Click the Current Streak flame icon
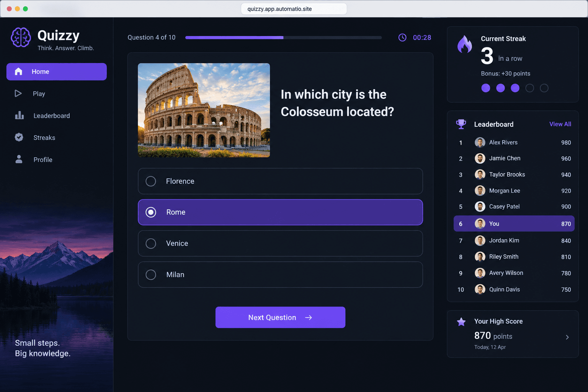Image resolution: width=588 pixels, height=392 pixels. click(465, 44)
